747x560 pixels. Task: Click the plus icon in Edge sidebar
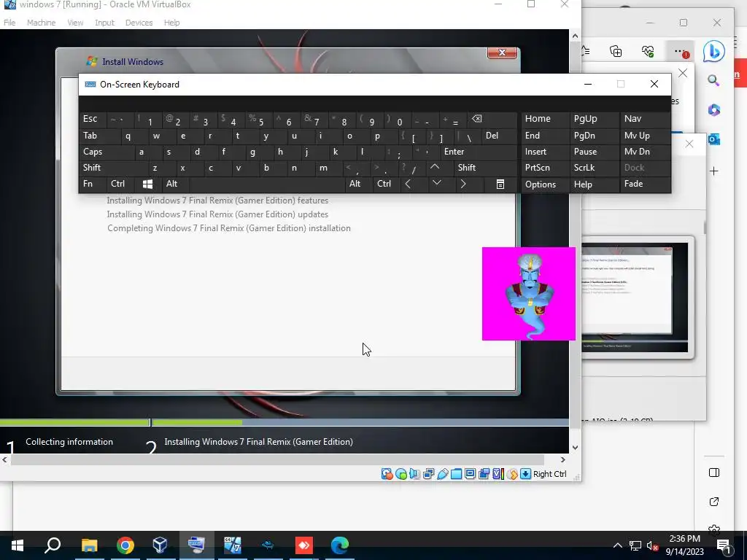tap(713, 171)
